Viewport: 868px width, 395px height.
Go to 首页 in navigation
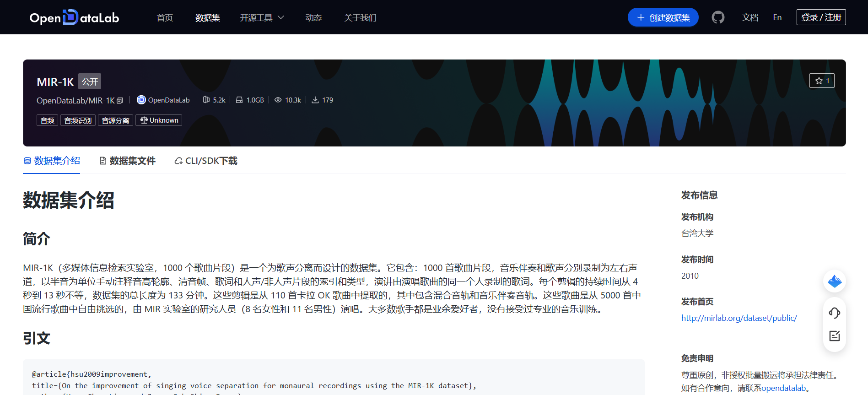click(165, 17)
